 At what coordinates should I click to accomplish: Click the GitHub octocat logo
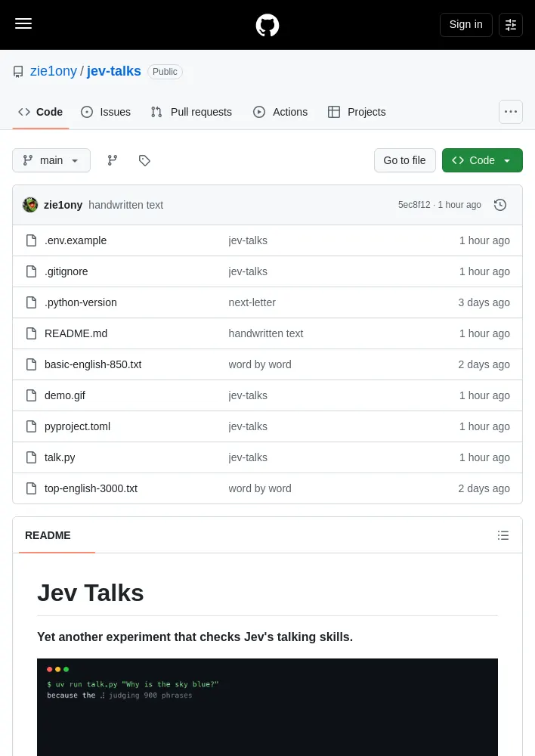click(267, 25)
